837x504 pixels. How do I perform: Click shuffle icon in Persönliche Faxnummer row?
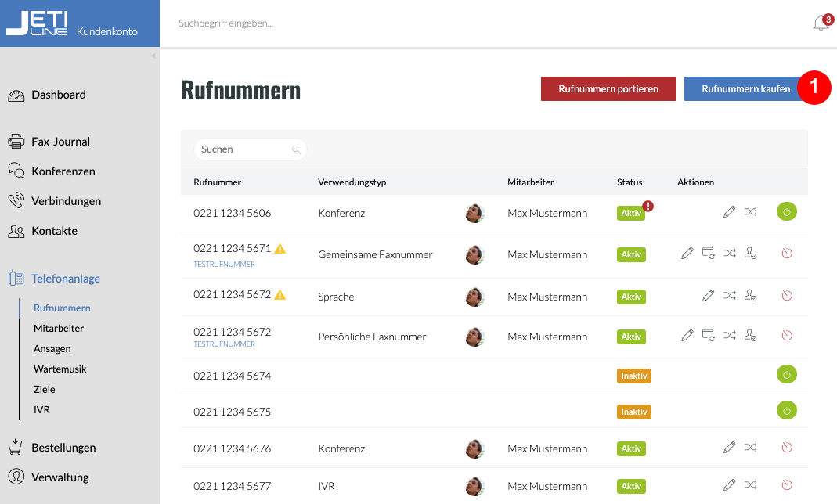(730, 336)
